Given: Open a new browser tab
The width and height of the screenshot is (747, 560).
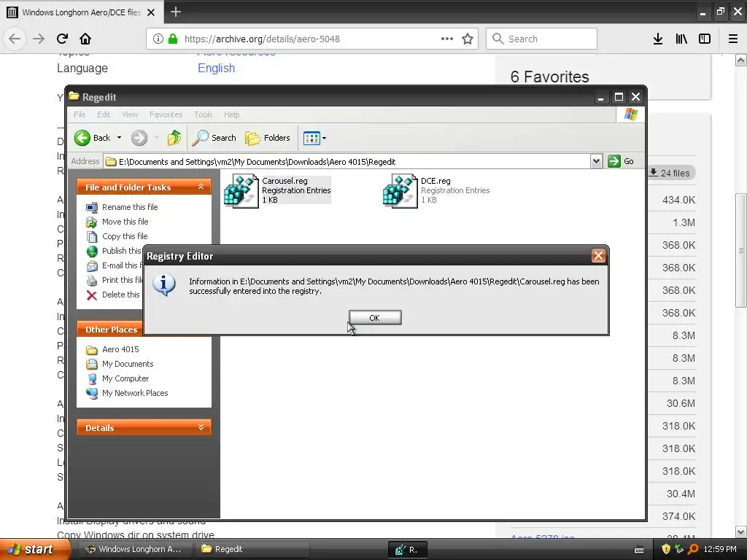Looking at the screenshot, I should point(175,12).
